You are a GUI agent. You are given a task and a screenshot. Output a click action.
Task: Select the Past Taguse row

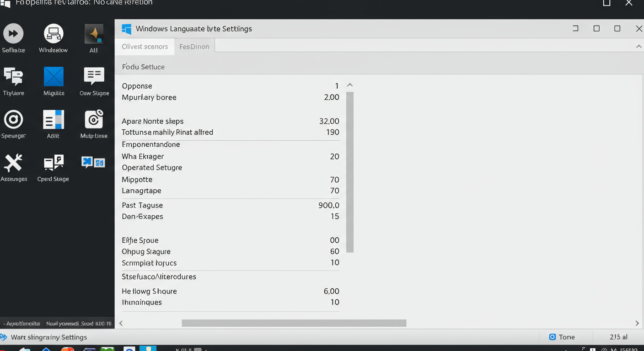click(x=230, y=205)
